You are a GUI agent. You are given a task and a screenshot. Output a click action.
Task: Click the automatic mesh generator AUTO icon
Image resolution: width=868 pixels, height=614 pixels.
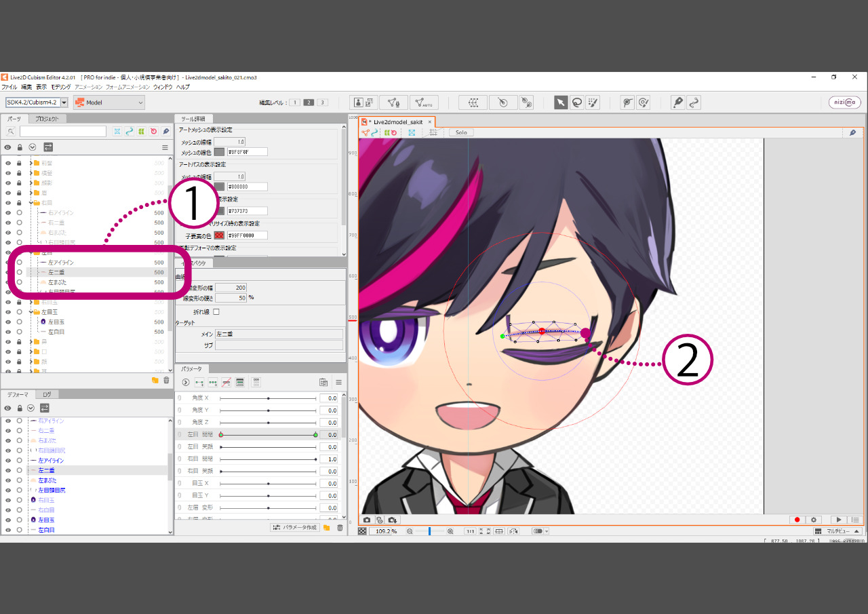click(x=424, y=102)
